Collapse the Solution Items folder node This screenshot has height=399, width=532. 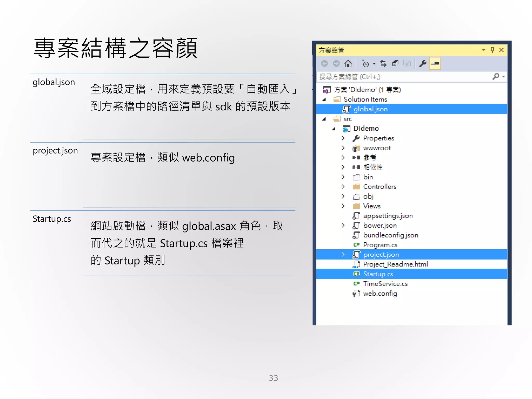tap(324, 99)
